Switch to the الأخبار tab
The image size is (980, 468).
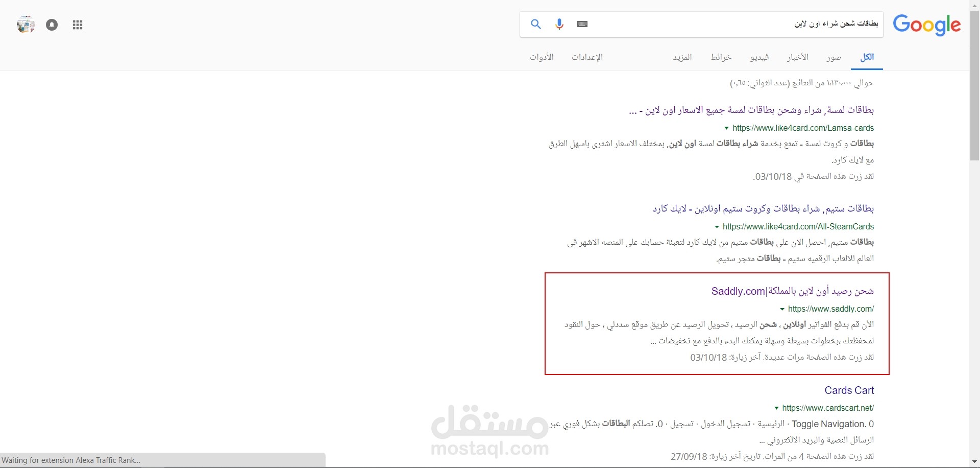coord(798,57)
